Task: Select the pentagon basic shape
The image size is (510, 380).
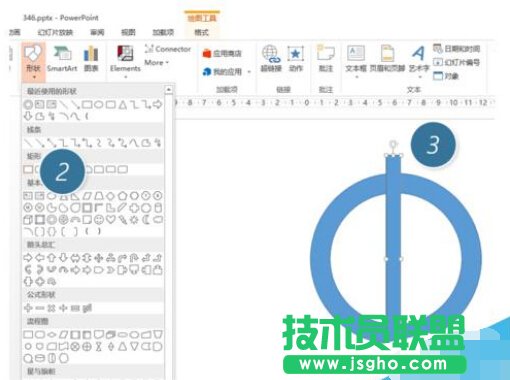Action: [122, 196]
